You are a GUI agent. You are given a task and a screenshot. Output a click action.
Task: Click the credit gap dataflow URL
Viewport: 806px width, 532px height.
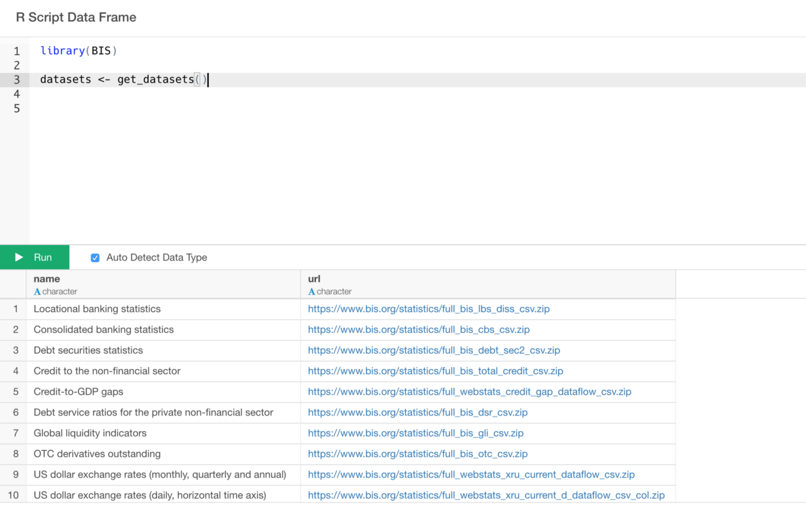click(469, 392)
